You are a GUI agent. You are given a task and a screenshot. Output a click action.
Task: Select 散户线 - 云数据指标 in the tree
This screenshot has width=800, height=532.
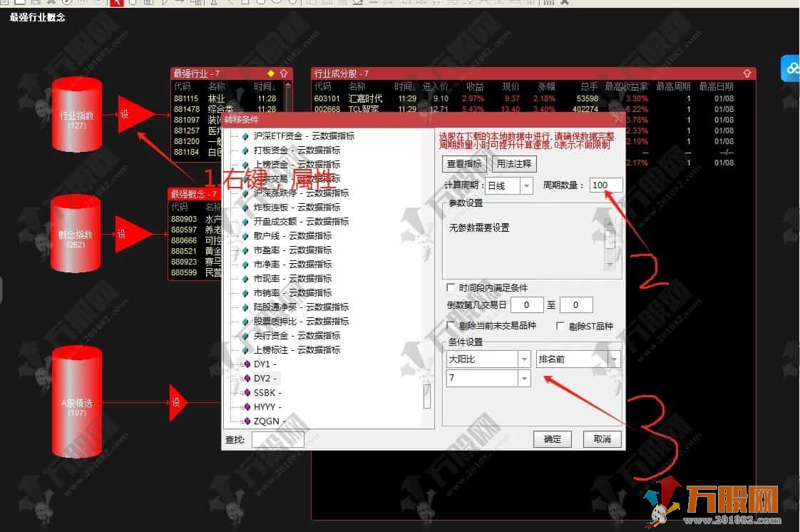(292, 236)
